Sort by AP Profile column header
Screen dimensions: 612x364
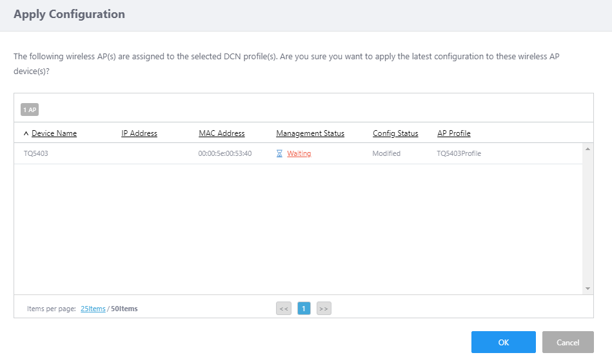pyautogui.click(x=454, y=133)
